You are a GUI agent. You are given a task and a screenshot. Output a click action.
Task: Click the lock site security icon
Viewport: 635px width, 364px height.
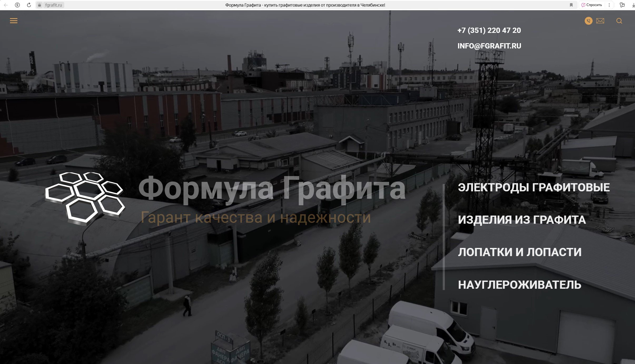[40, 5]
